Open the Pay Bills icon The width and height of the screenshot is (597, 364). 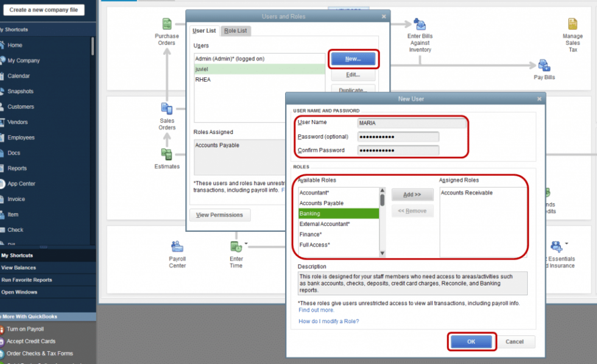coord(544,65)
